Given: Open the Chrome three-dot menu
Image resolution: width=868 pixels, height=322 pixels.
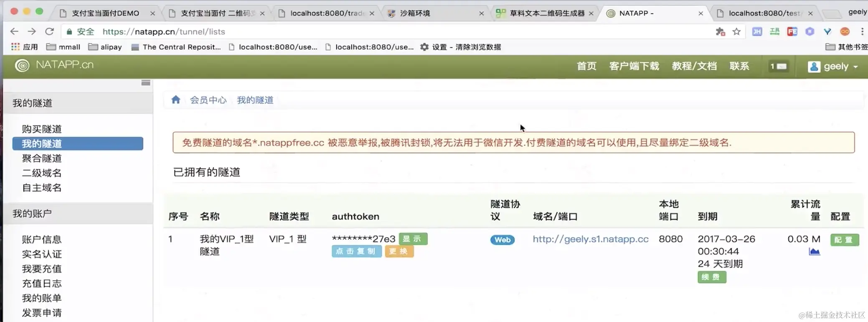Looking at the screenshot, I should coord(862,32).
